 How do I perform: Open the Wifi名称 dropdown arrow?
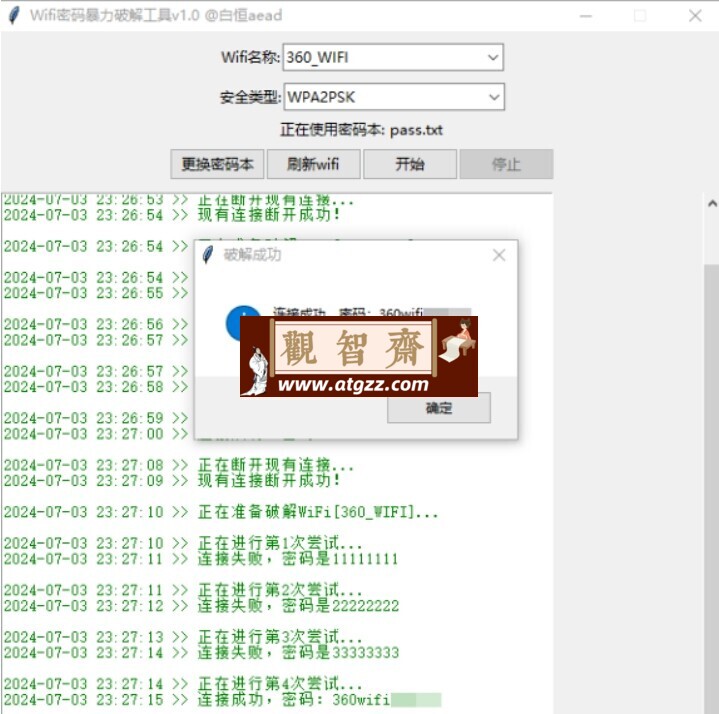pyautogui.click(x=493, y=57)
